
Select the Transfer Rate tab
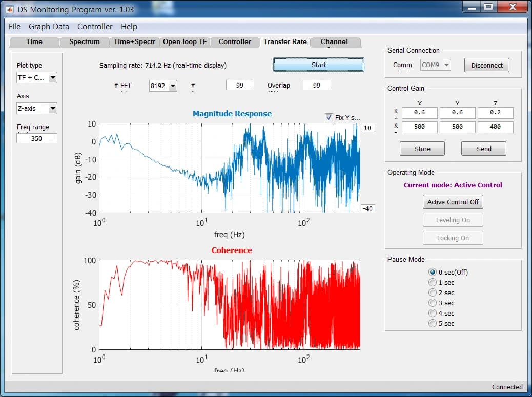tap(285, 42)
